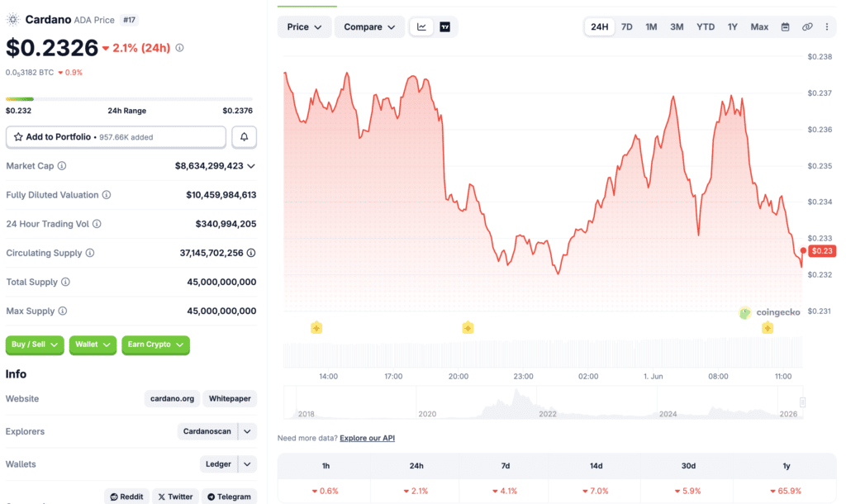Open Cardanoscan explorer link

(x=207, y=431)
